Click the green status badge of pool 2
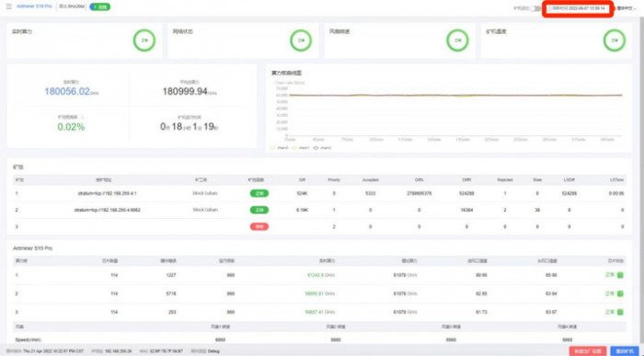 click(x=259, y=210)
